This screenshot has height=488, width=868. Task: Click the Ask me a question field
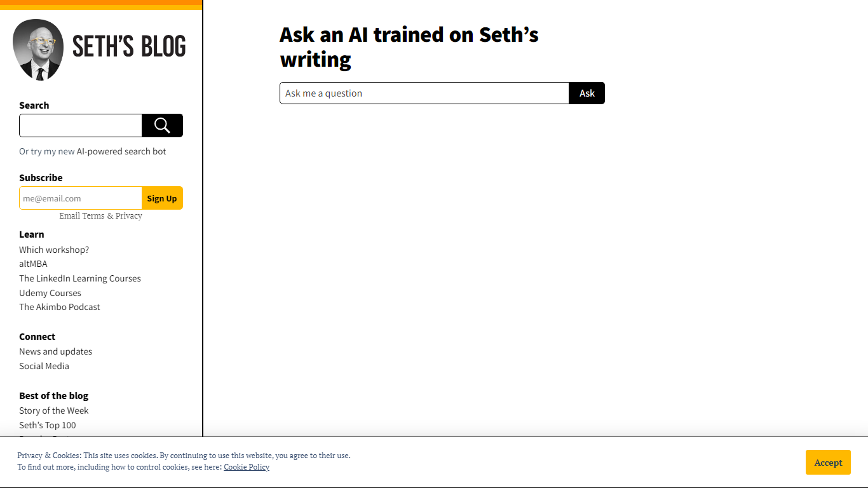pyautogui.click(x=424, y=93)
